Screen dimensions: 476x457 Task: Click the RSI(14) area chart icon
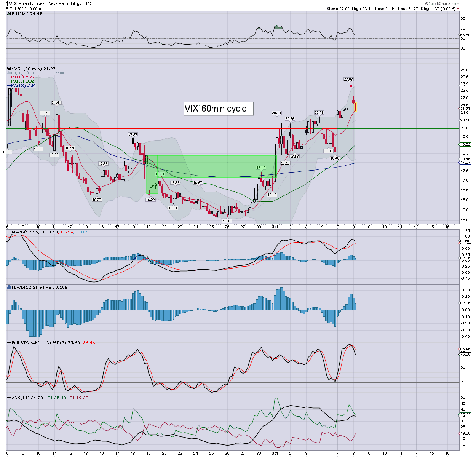(9, 14)
